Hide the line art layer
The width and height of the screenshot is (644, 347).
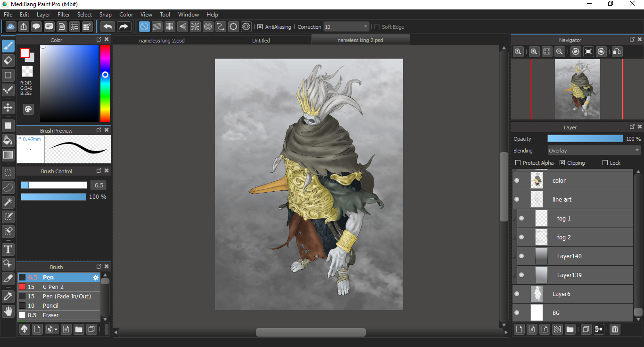(517, 199)
